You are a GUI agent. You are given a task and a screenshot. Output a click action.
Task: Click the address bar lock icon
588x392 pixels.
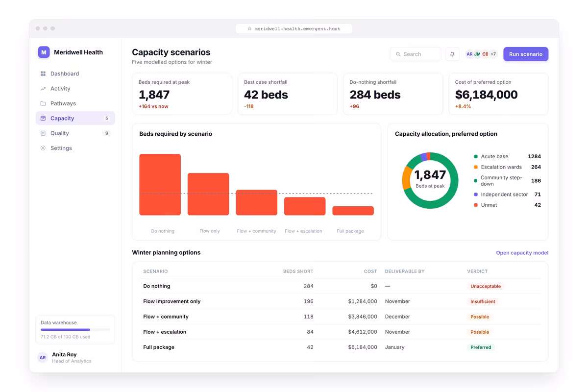(249, 29)
